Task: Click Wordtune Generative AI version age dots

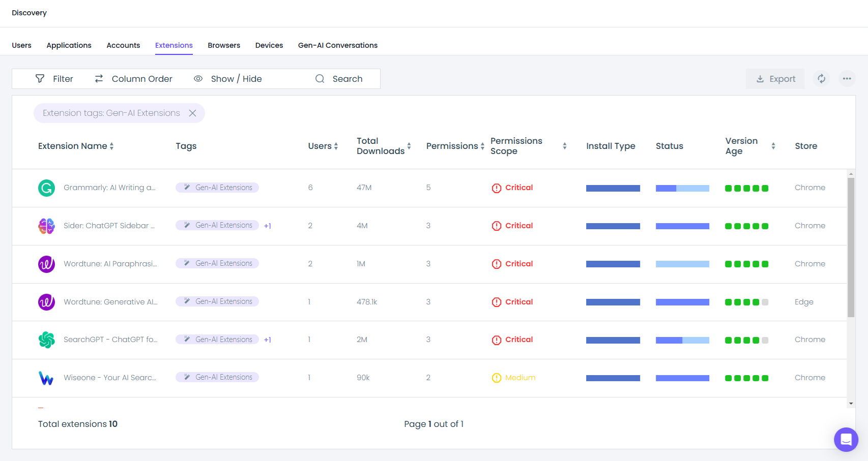Action: tap(746, 302)
